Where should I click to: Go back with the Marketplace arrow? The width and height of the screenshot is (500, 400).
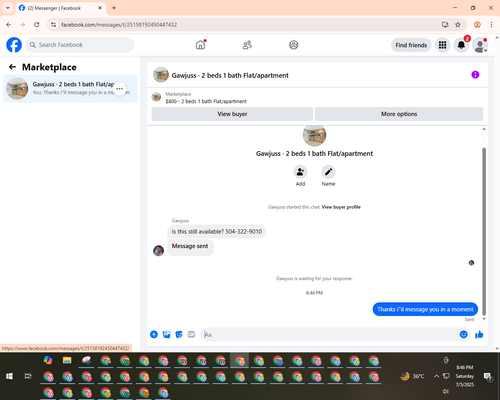coord(12,67)
